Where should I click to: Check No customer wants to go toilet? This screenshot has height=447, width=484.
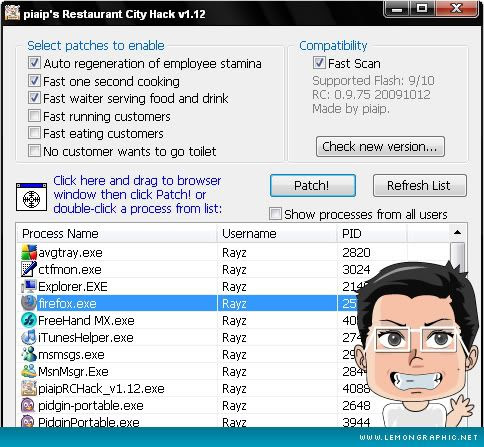tap(34, 150)
